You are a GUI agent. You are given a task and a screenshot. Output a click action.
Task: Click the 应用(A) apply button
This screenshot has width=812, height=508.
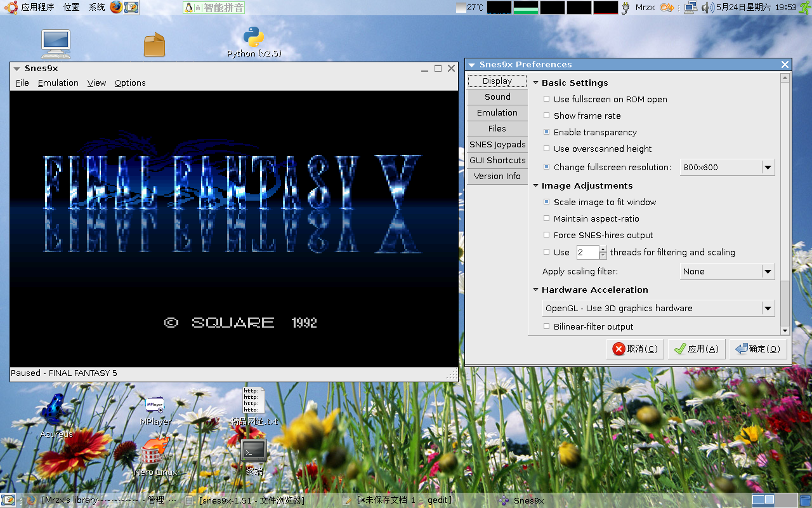pyautogui.click(x=696, y=349)
